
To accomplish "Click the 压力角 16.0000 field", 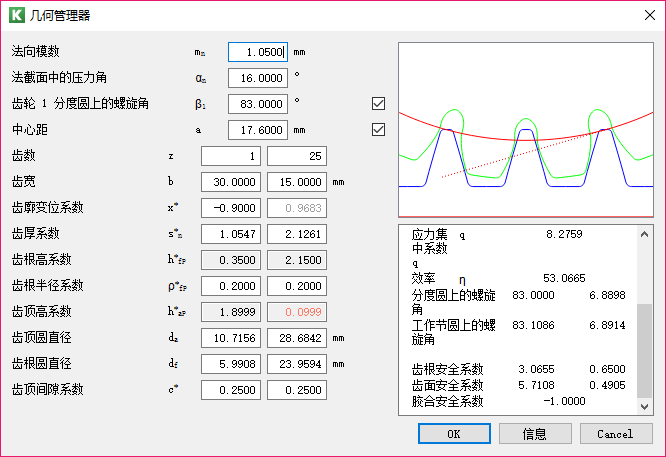I will (258, 78).
